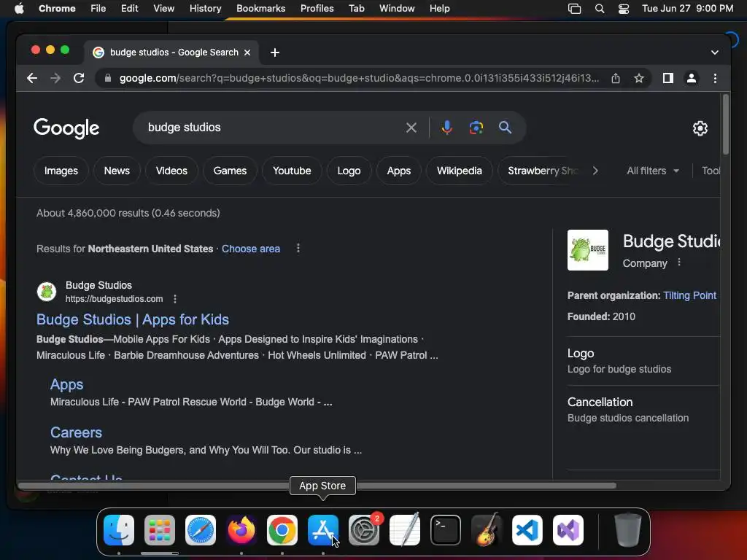Open Finder from the dock

[x=119, y=530]
